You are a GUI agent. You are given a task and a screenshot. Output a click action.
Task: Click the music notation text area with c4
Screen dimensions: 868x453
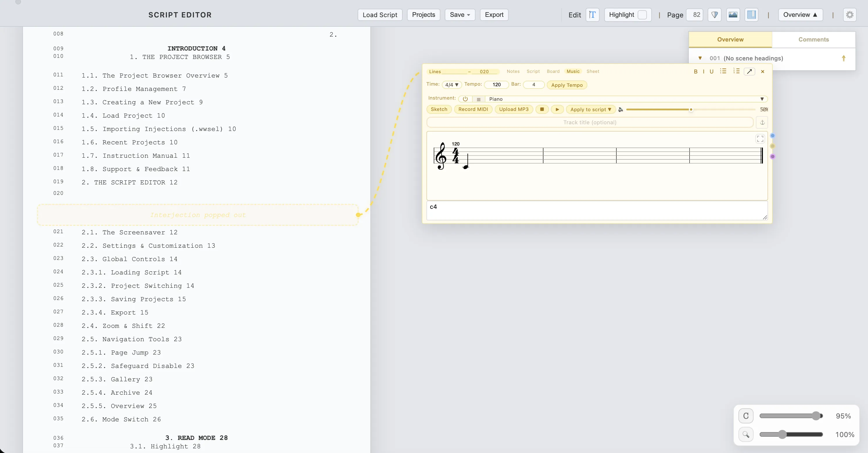click(597, 211)
